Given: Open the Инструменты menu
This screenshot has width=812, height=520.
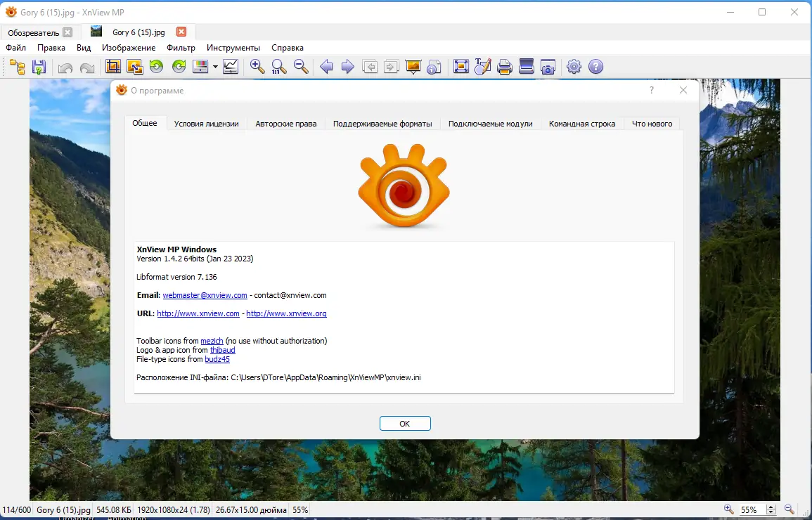Looking at the screenshot, I should tap(233, 48).
